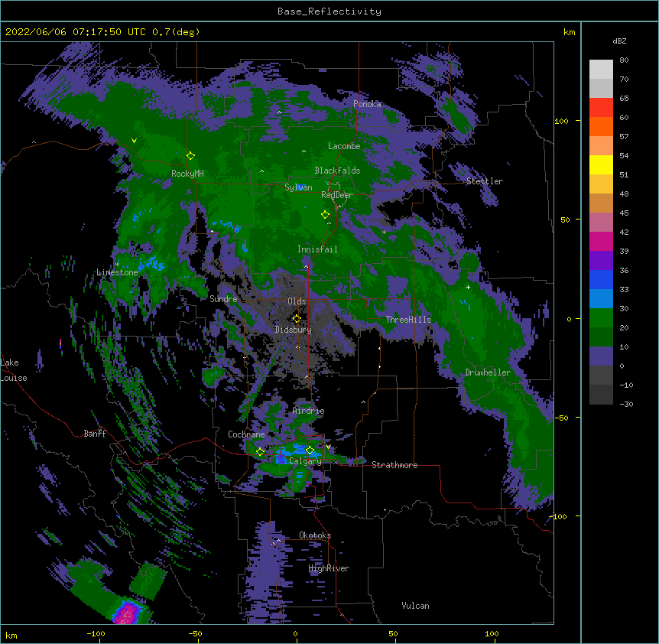Select the RedDeer city label
This screenshot has height=644, width=659.
click(x=337, y=195)
